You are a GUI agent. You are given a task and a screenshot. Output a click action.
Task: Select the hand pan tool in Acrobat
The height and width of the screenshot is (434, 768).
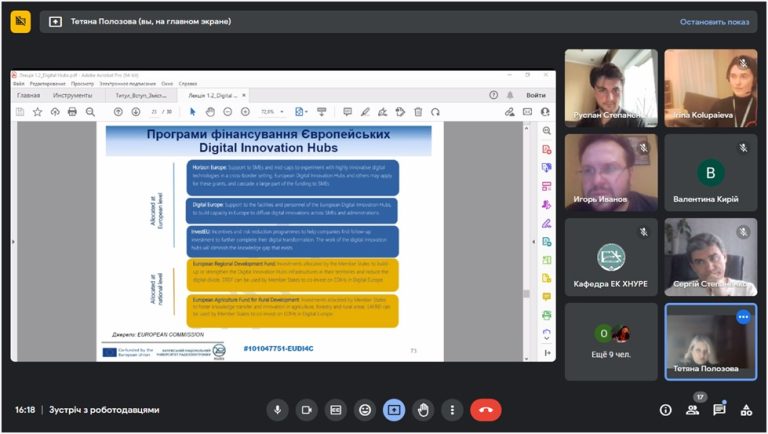pos(210,112)
